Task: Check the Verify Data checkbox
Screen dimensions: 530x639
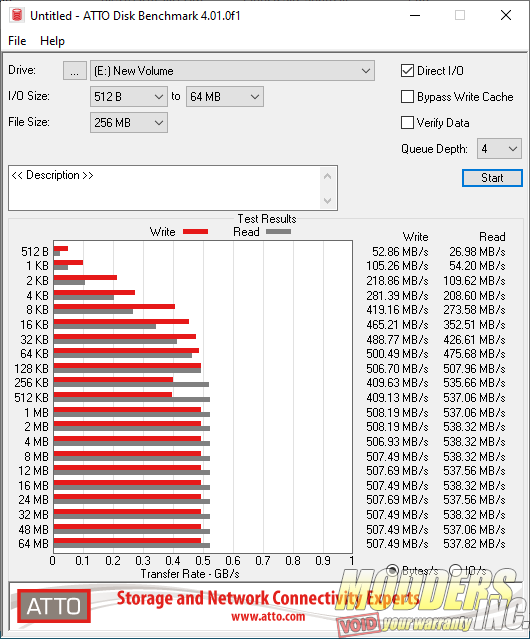Action: (x=407, y=123)
